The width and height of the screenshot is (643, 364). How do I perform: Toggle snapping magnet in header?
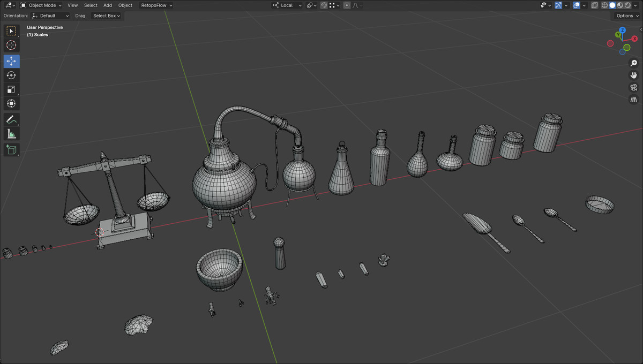324,5
